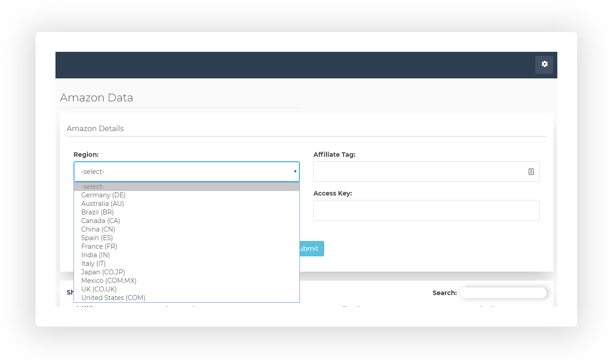Image resolution: width=611 pixels, height=364 pixels.
Task: Focus the Affiliate Tag input field
Action: [419, 172]
